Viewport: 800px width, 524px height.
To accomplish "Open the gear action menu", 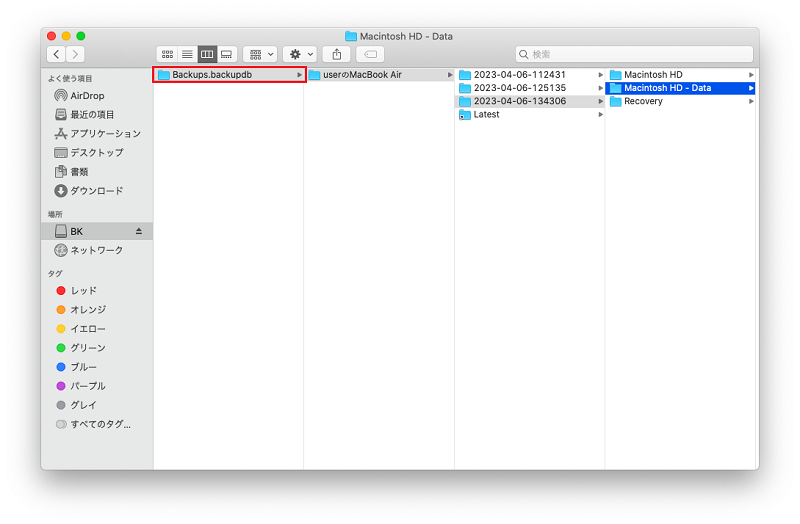I will [300, 54].
